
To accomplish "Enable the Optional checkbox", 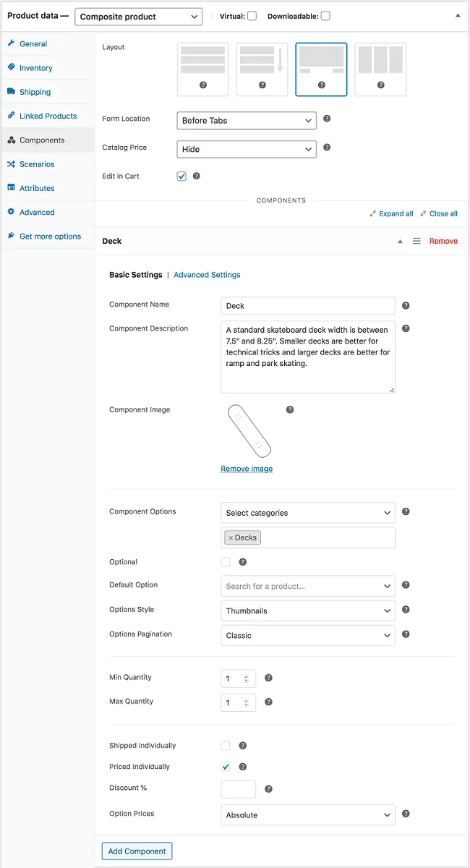I will (226, 562).
